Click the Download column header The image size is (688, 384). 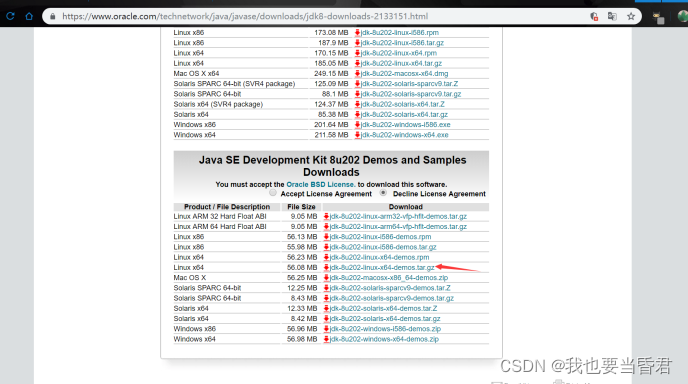click(406, 207)
